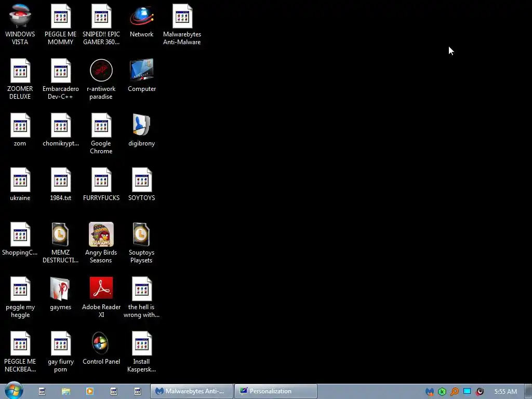This screenshot has height=399, width=532.
Task: Select the Google Chrome desktop icon
Action: tap(101, 134)
